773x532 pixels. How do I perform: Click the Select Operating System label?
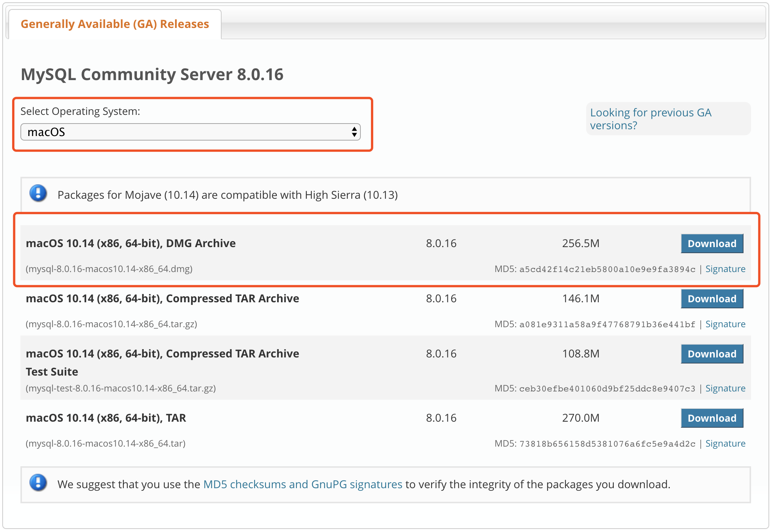pyautogui.click(x=80, y=111)
